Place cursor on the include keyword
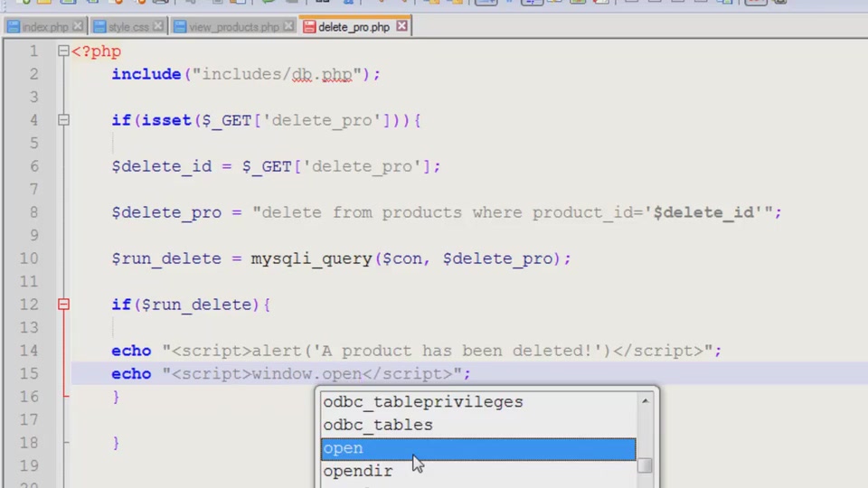Image resolution: width=868 pixels, height=488 pixels. (x=146, y=74)
